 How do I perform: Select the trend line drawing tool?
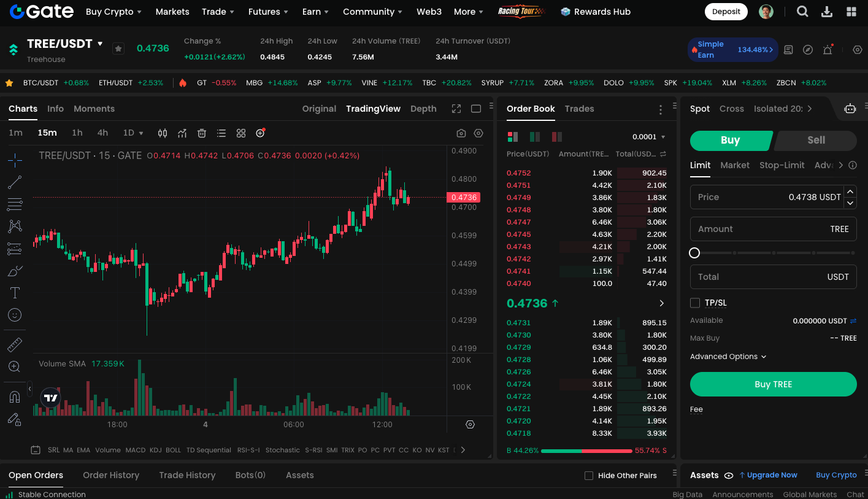pyautogui.click(x=15, y=182)
